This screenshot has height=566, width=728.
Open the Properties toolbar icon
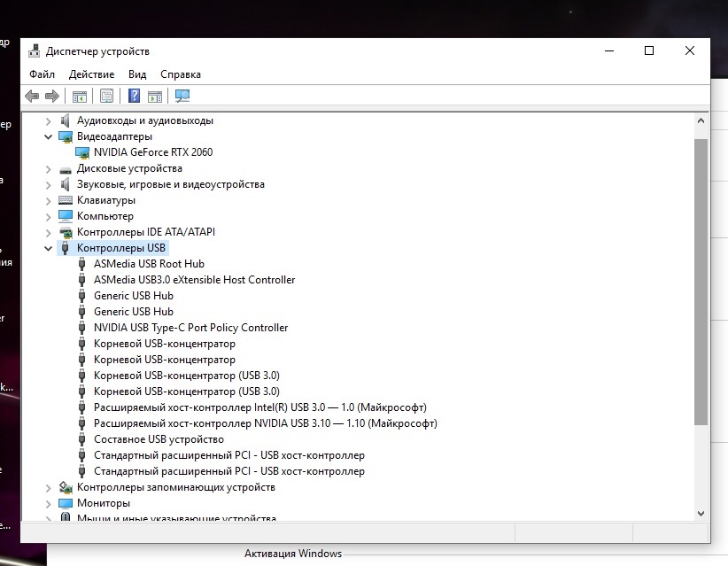(x=107, y=97)
